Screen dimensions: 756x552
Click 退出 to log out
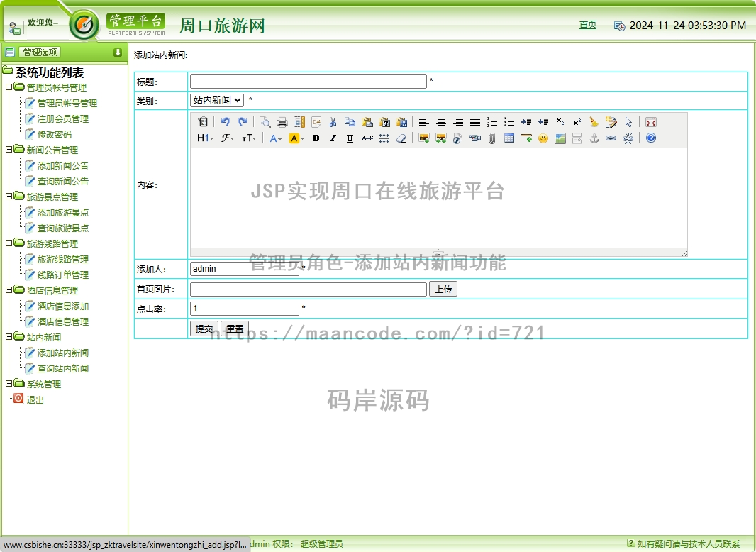click(35, 399)
